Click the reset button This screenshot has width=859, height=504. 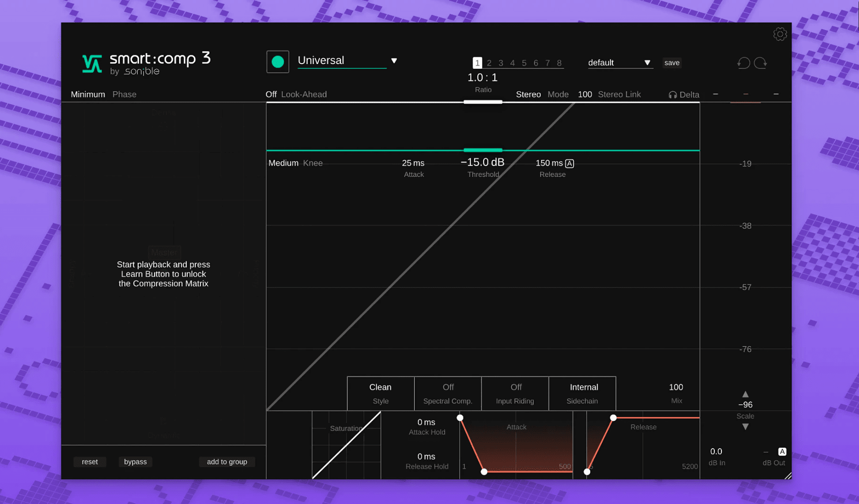[x=90, y=462]
